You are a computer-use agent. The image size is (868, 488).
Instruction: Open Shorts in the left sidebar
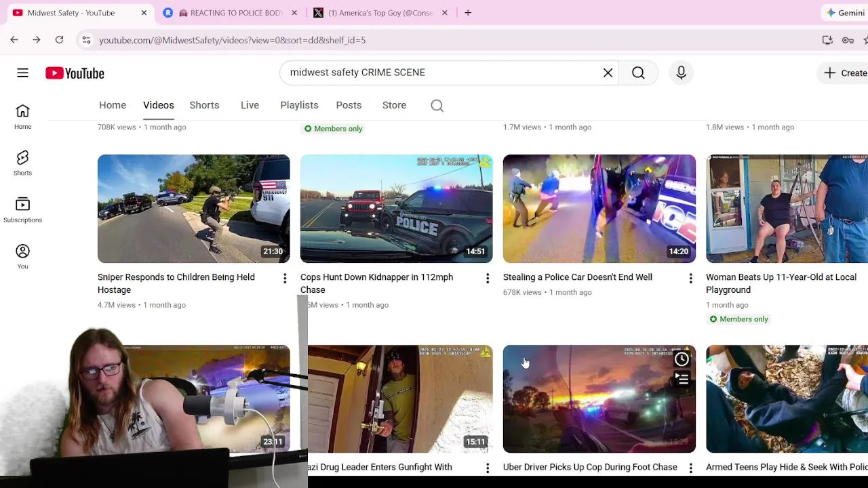coord(22,163)
